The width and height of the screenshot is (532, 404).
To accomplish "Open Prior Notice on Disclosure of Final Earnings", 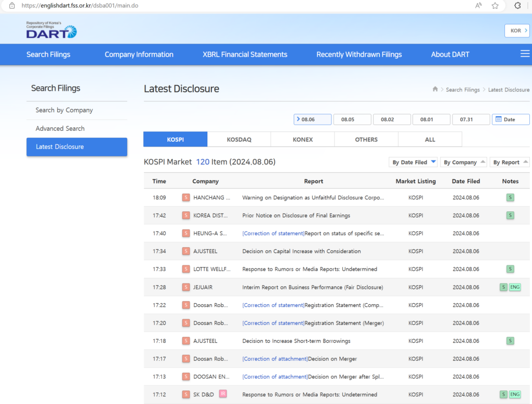I will tap(296, 216).
